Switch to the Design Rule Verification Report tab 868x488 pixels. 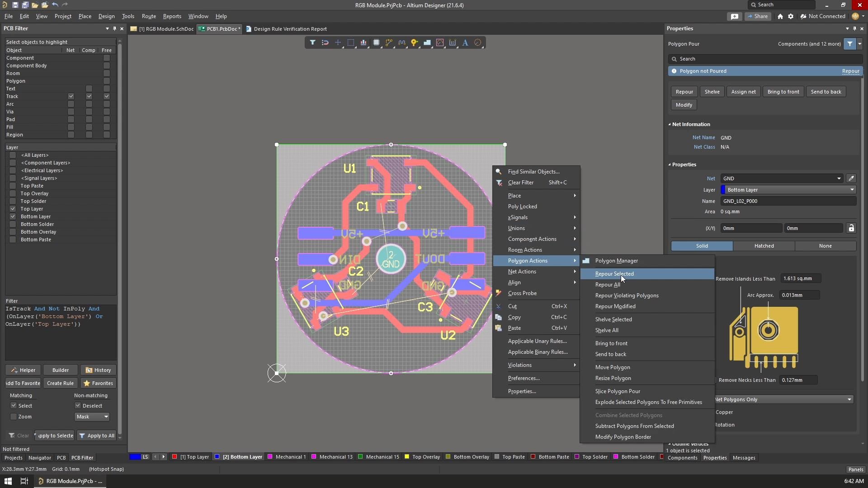pyautogui.click(x=291, y=28)
